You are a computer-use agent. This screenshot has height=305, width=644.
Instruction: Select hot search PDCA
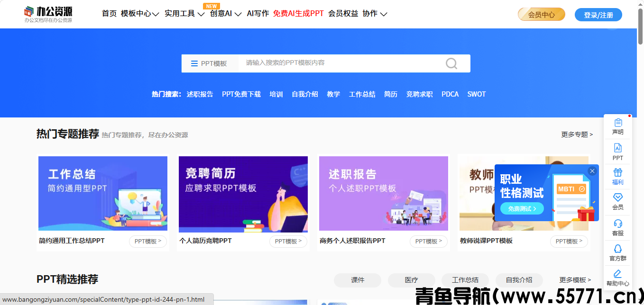[x=450, y=94]
